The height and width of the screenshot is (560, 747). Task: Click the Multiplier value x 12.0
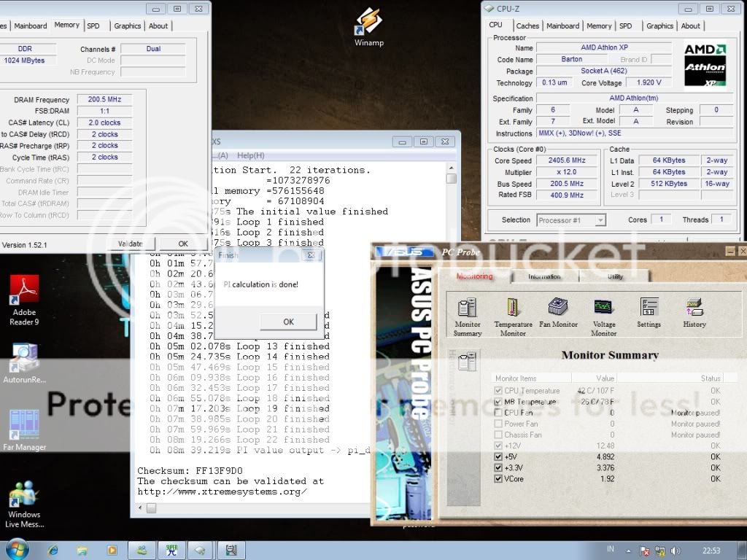coord(566,172)
